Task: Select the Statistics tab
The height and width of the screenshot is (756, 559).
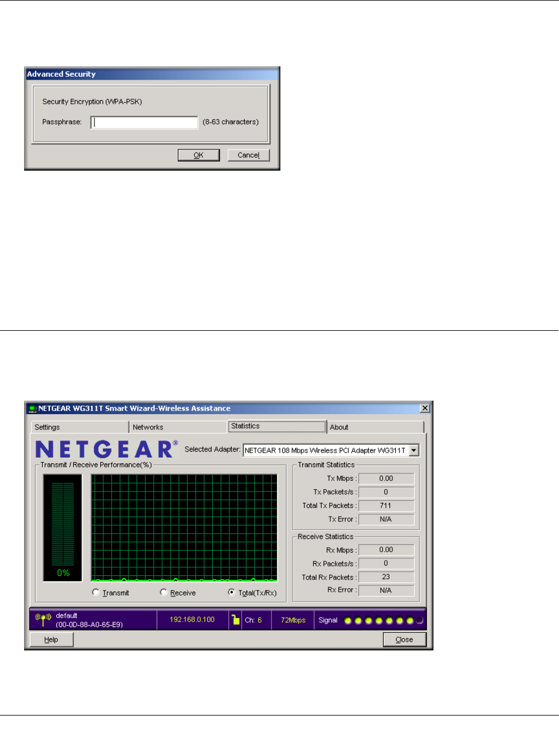Action: [277, 426]
